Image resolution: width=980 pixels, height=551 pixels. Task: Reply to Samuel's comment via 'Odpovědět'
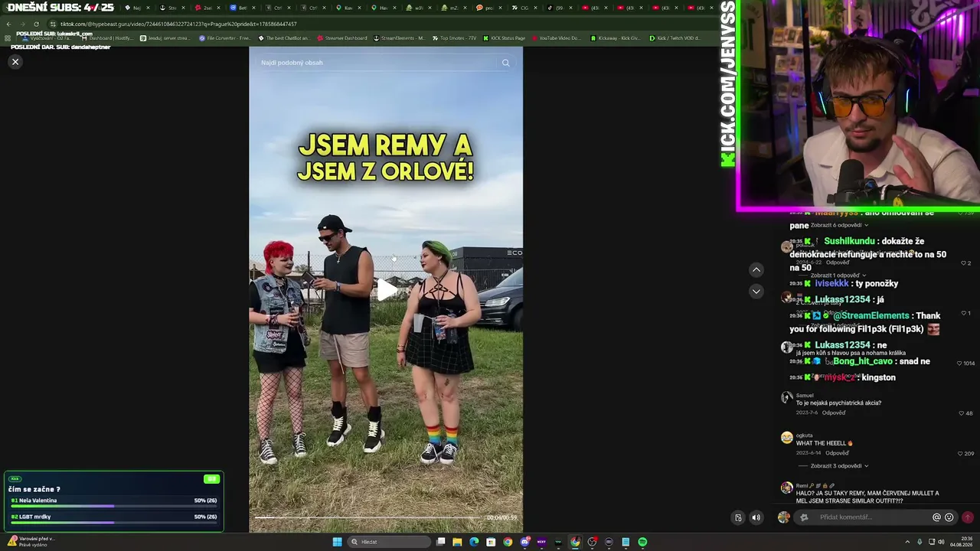[x=834, y=413]
